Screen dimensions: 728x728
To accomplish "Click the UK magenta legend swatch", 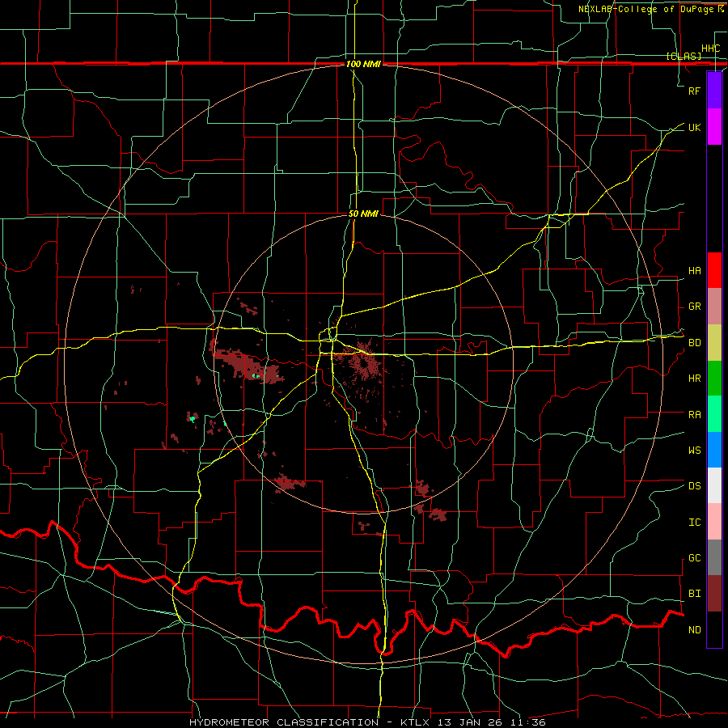I will pyautogui.click(x=714, y=127).
